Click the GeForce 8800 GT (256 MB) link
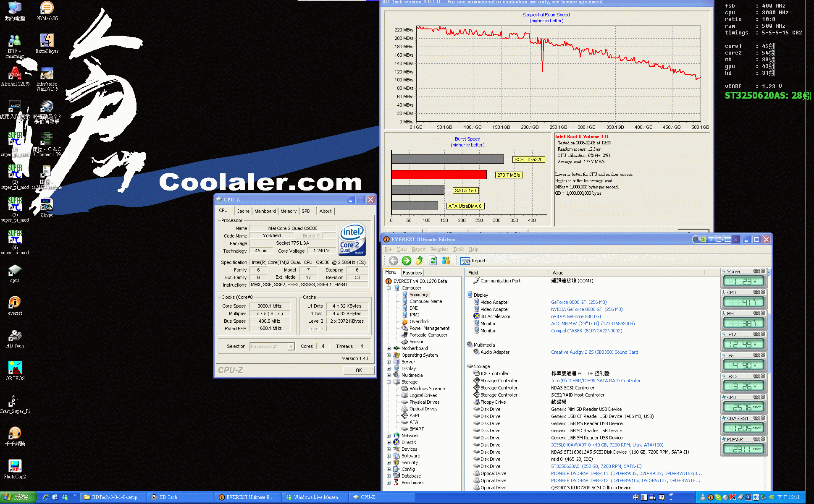Image resolution: width=814 pixels, height=504 pixels. (579, 302)
